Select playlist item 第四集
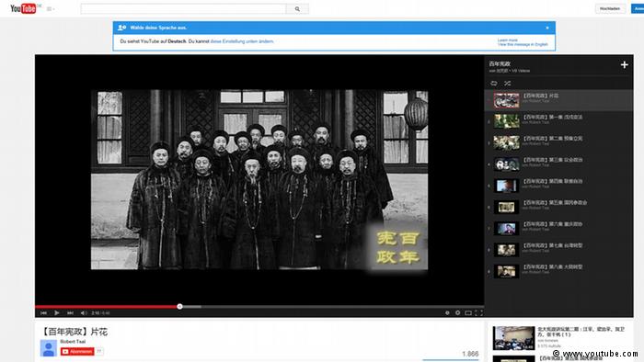Viewport: 644px width, 362px height. (x=558, y=186)
